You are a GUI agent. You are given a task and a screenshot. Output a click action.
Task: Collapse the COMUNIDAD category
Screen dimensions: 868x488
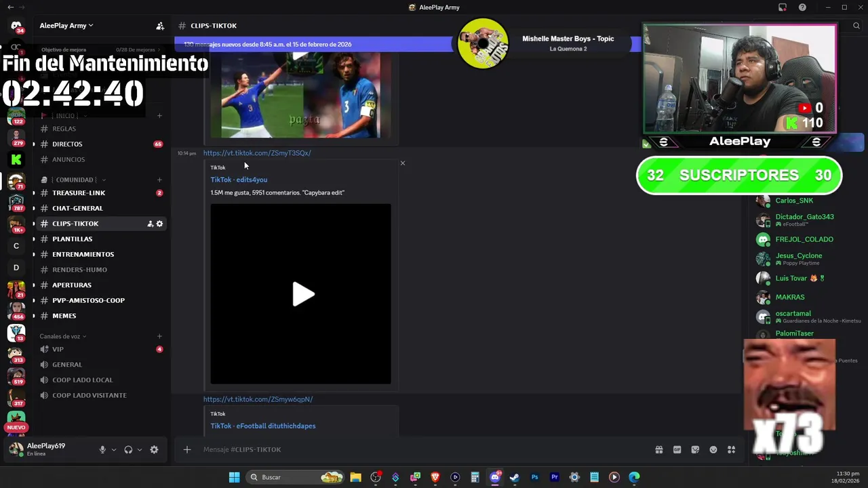coord(73,180)
